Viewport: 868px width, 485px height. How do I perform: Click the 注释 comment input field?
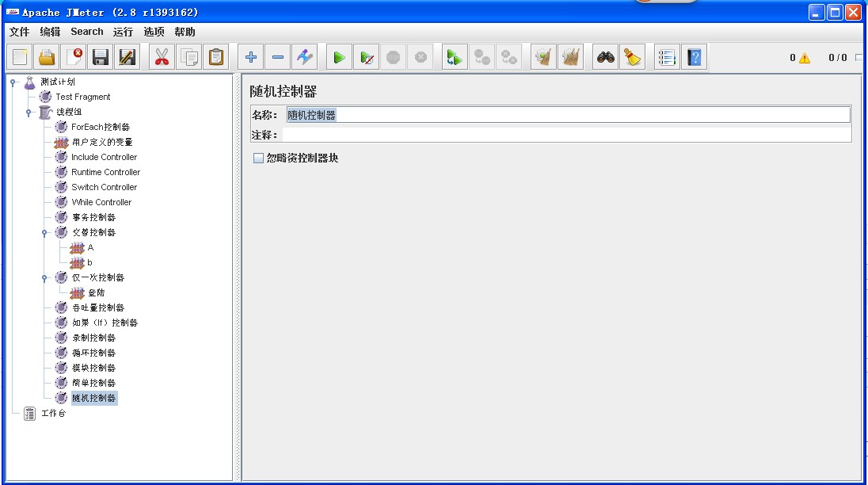(x=566, y=135)
